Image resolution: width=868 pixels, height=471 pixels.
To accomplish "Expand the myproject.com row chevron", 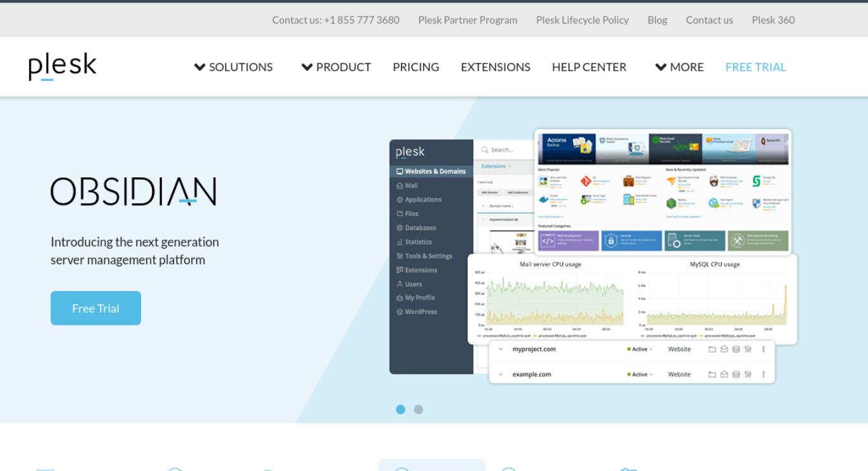I will [501, 349].
